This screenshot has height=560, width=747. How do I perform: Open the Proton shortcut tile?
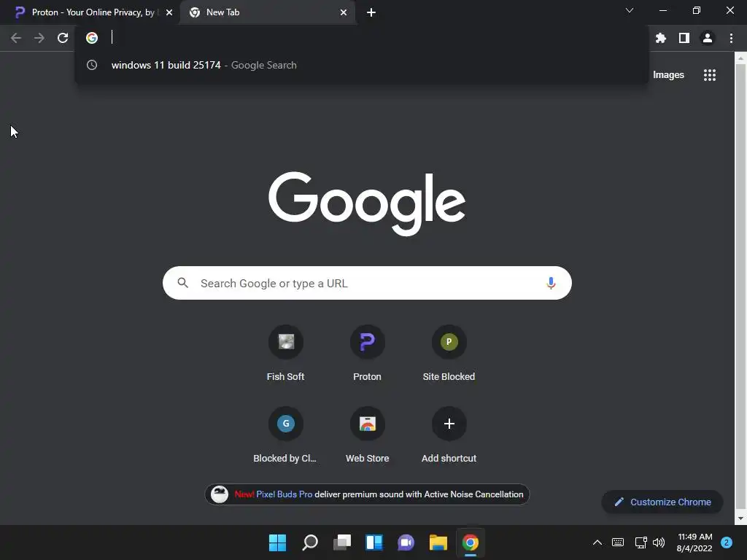pos(368,354)
